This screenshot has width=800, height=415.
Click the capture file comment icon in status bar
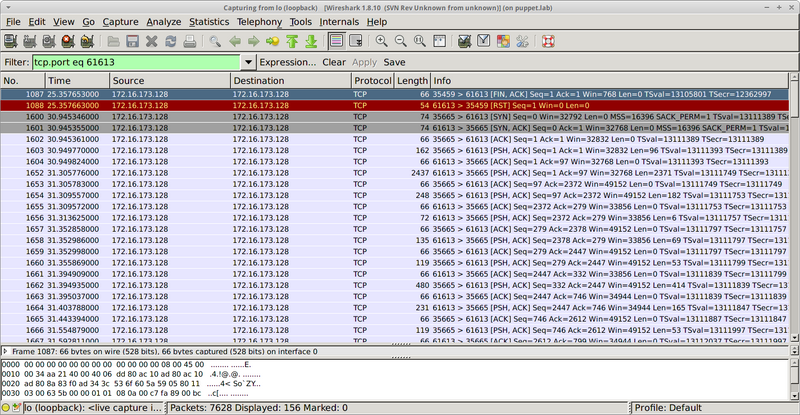(16, 408)
